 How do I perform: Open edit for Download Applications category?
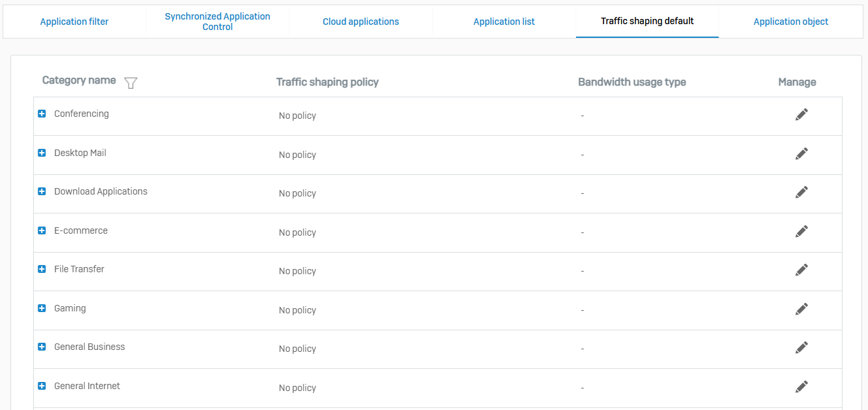[801, 192]
